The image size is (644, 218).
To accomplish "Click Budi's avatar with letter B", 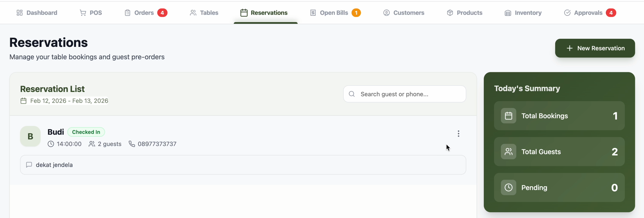I will tap(30, 136).
